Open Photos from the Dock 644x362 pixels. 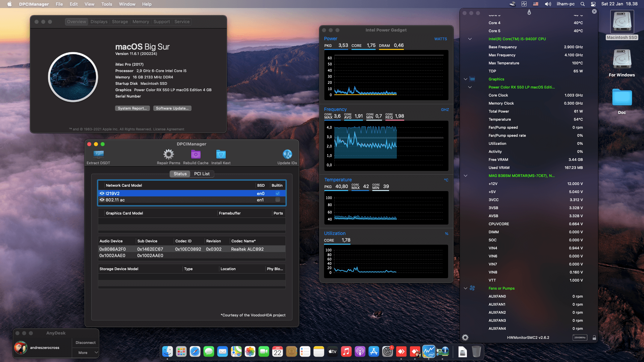[250, 351]
